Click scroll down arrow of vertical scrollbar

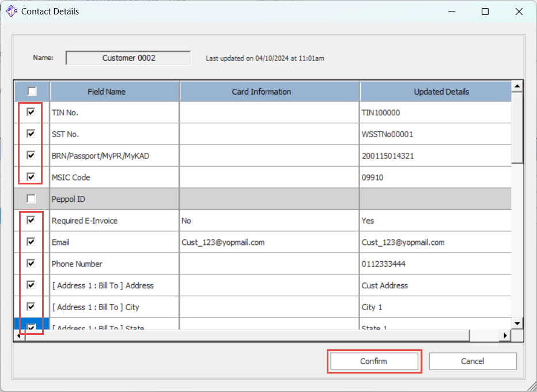click(x=517, y=323)
